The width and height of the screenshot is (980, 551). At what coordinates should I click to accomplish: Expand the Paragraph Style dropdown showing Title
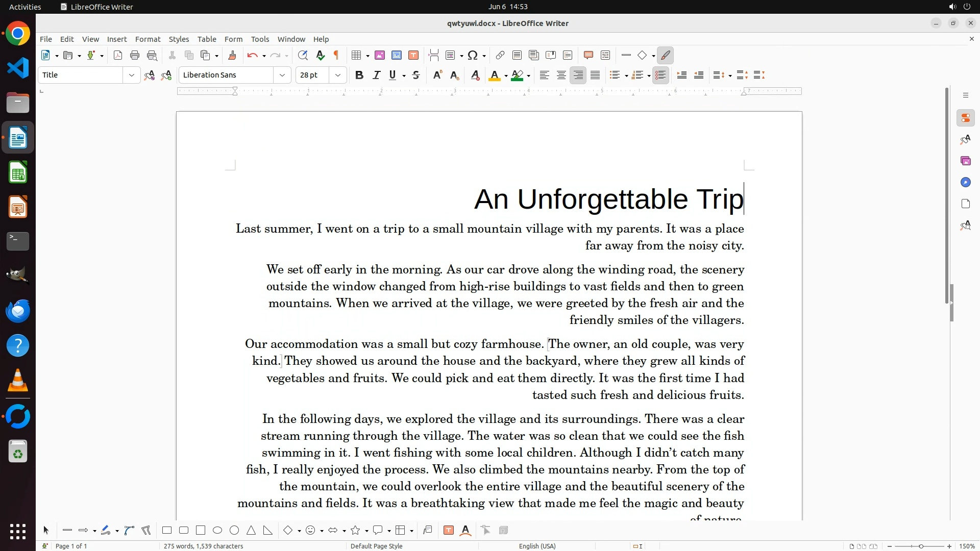(x=131, y=75)
